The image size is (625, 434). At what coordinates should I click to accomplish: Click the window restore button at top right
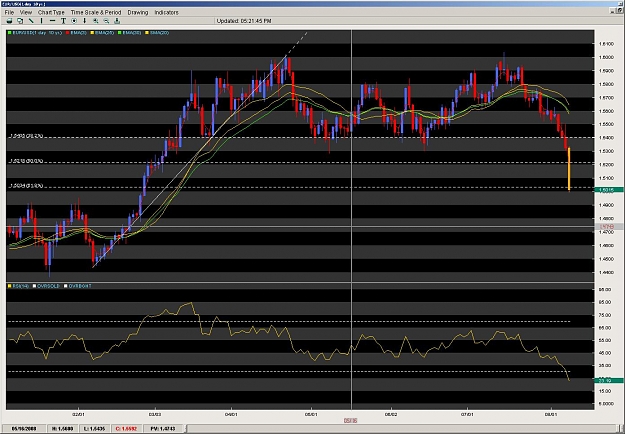coord(621,12)
